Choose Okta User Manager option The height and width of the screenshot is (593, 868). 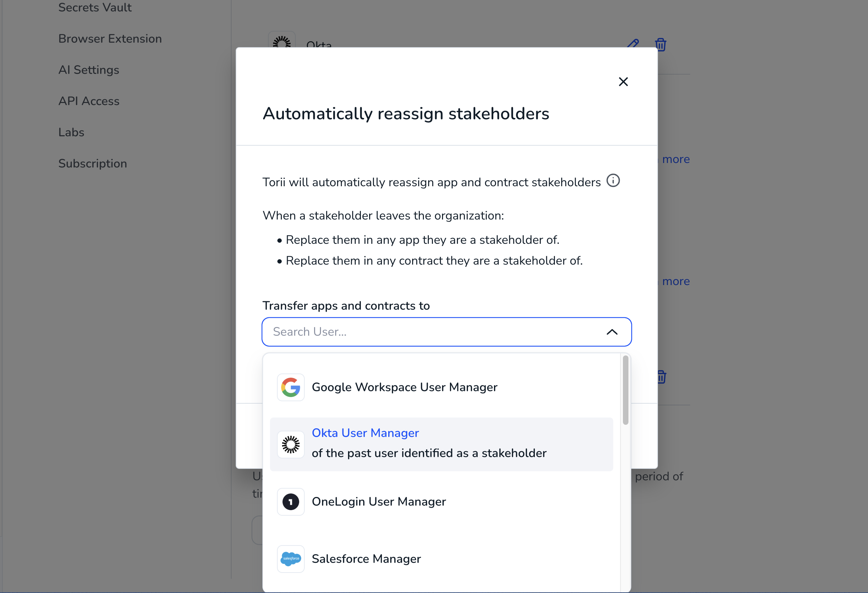click(x=365, y=433)
